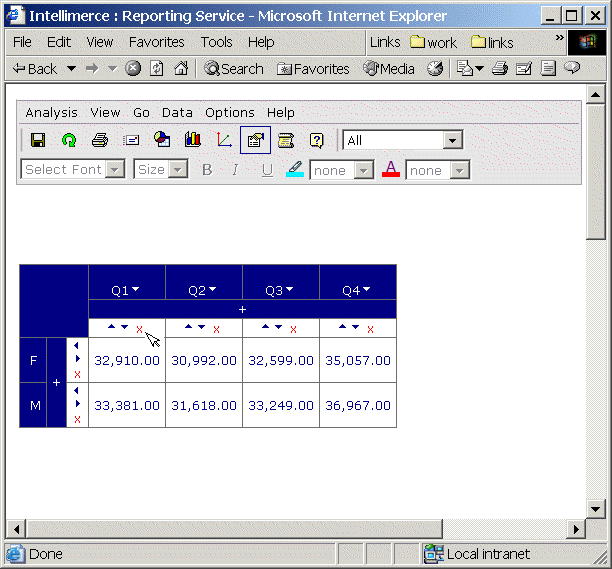612x569 pixels.
Task: Expand the Q1 column header dropdown
Action: click(135, 289)
